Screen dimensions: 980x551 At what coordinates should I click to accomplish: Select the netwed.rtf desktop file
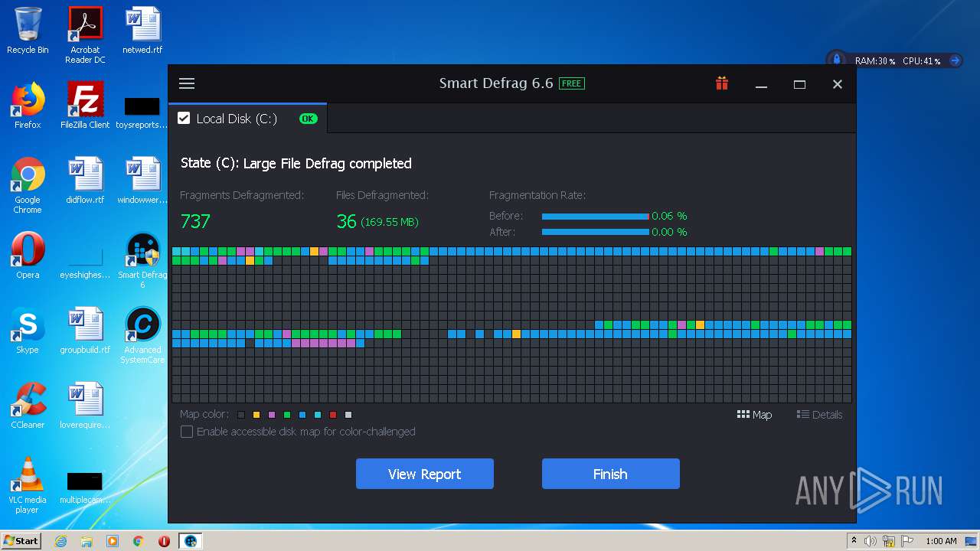(x=143, y=31)
